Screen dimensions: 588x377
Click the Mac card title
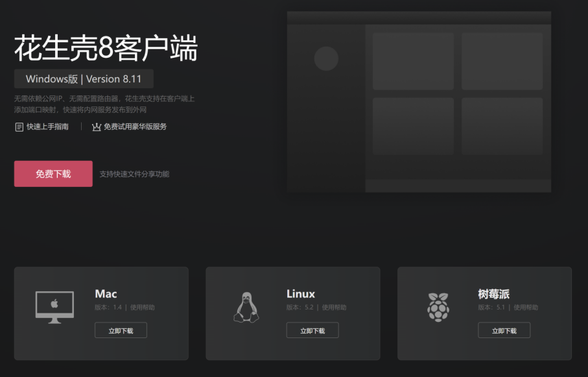(x=106, y=294)
